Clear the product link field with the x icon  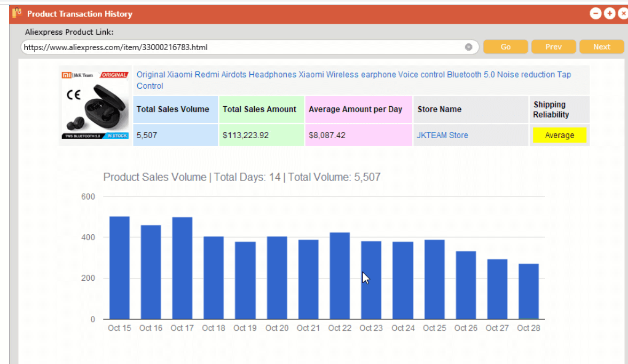click(468, 48)
